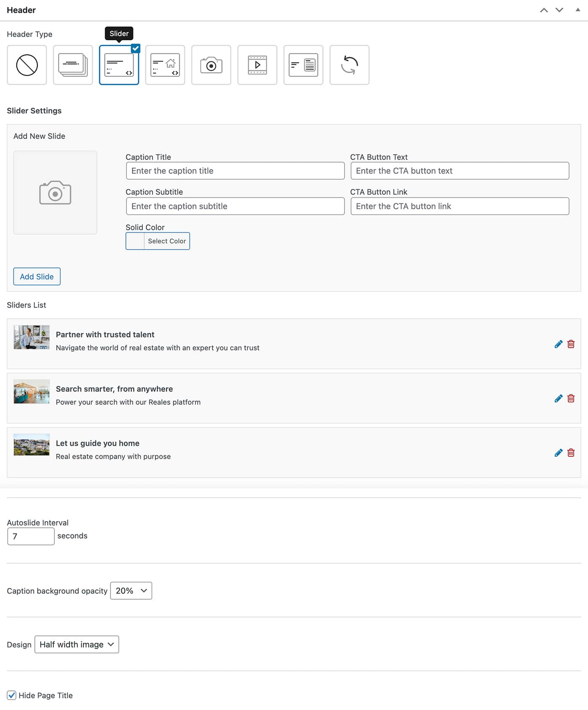Select the checked Slider header type
Screen dimensions: 588x710
pyautogui.click(x=119, y=65)
